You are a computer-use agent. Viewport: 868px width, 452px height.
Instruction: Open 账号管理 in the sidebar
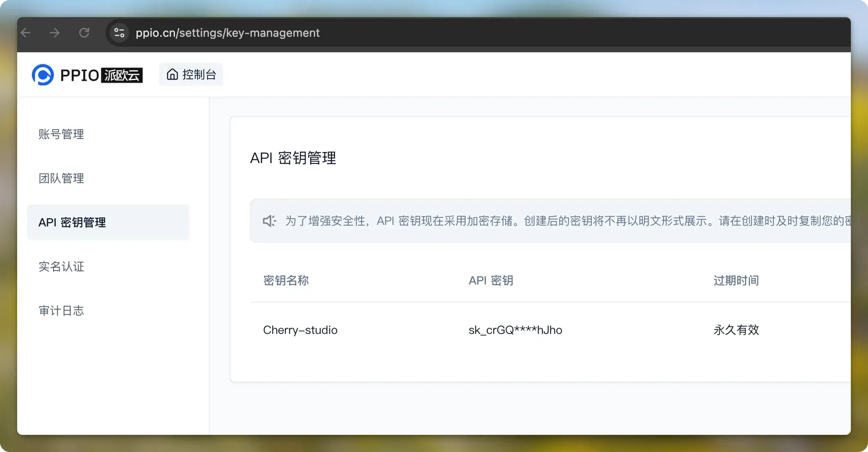pos(61,134)
